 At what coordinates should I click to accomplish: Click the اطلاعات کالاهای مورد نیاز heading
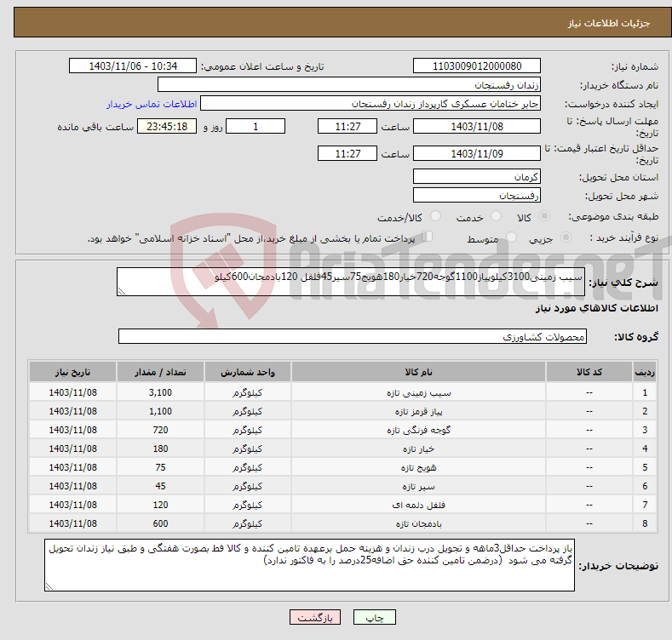tap(596, 308)
